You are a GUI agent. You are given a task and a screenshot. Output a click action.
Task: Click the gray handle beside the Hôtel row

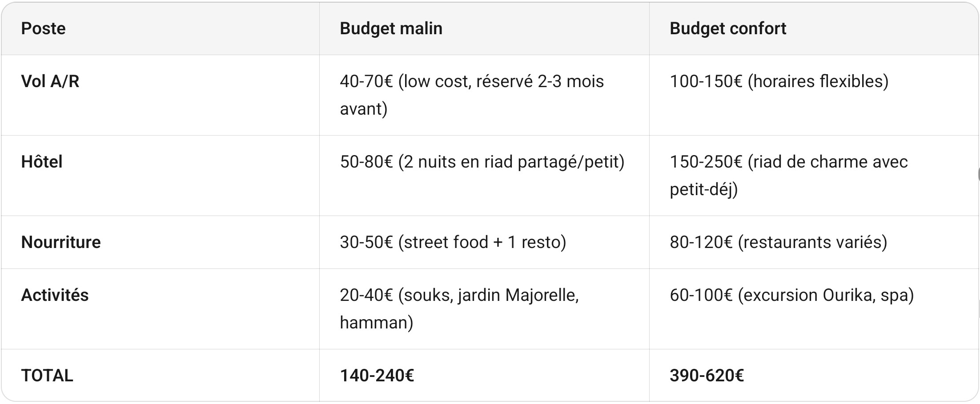point(978,175)
